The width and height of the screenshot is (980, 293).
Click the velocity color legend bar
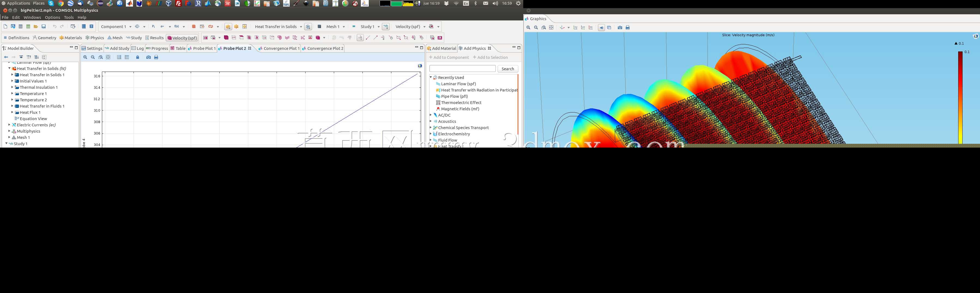coord(960,98)
